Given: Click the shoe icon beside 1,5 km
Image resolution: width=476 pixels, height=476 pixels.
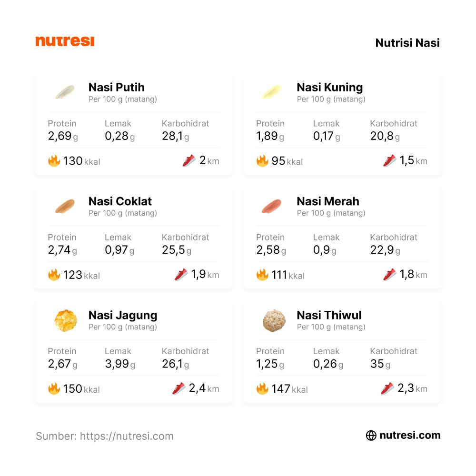Looking at the screenshot, I should point(389,160).
